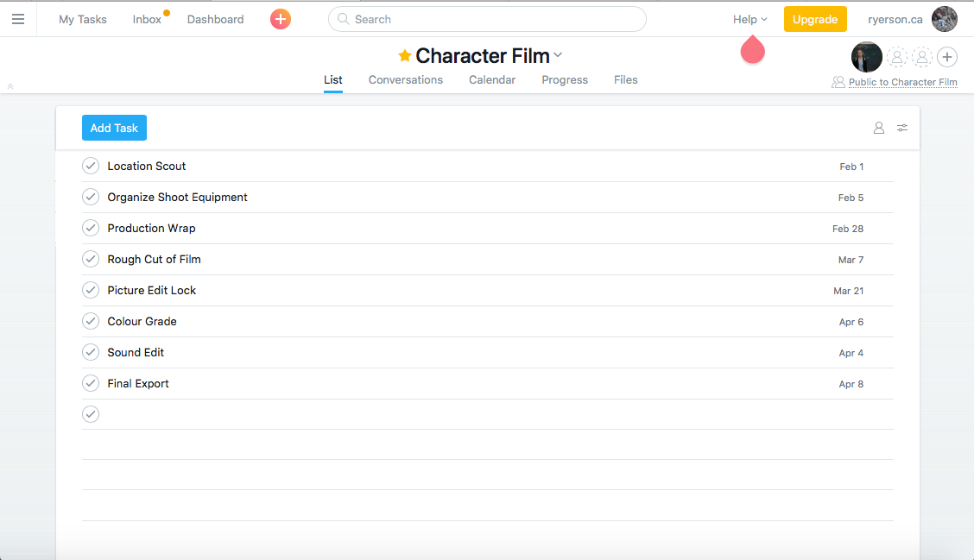974x560 pixels.
Task: Click the Public to Character Film link
Action: [x=902, y=82]
